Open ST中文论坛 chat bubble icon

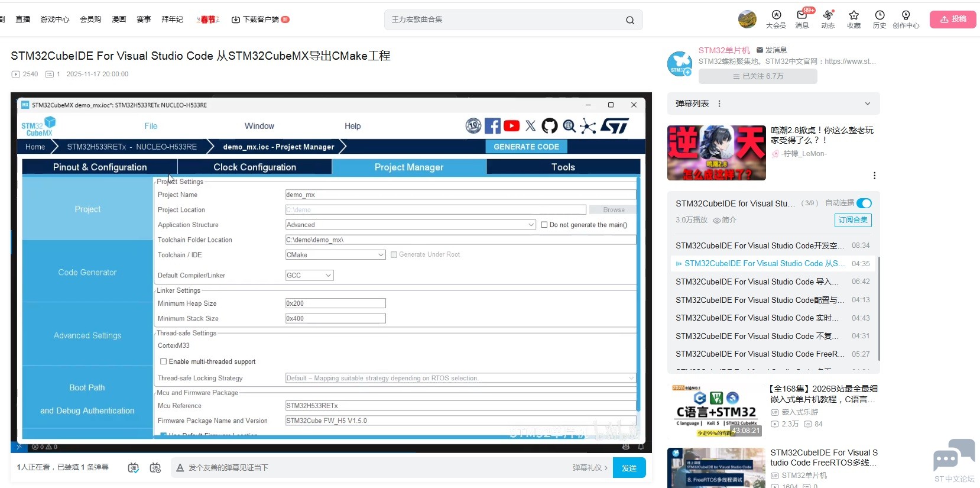tap(954, 455)
